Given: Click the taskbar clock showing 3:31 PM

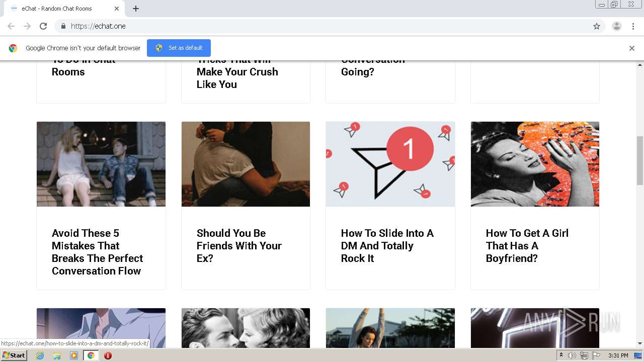Looking at the screenshot, I should click(x=618, y=355).
